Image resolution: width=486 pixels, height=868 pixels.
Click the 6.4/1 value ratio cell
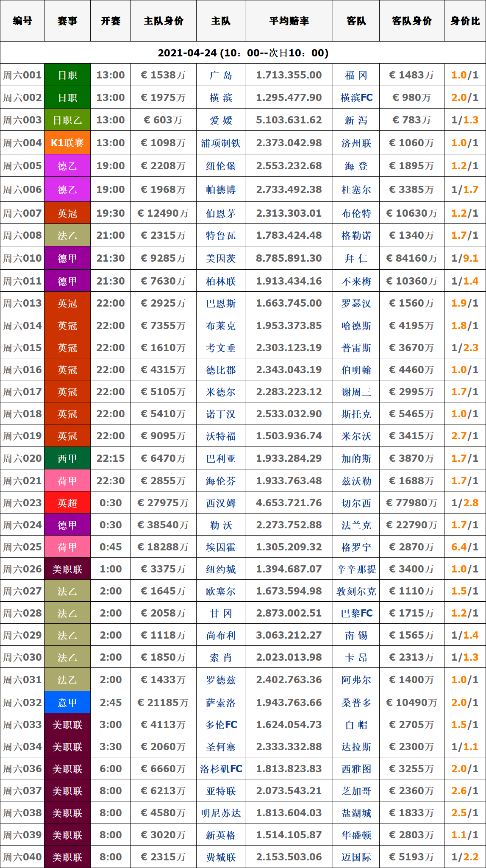(465, 547)
